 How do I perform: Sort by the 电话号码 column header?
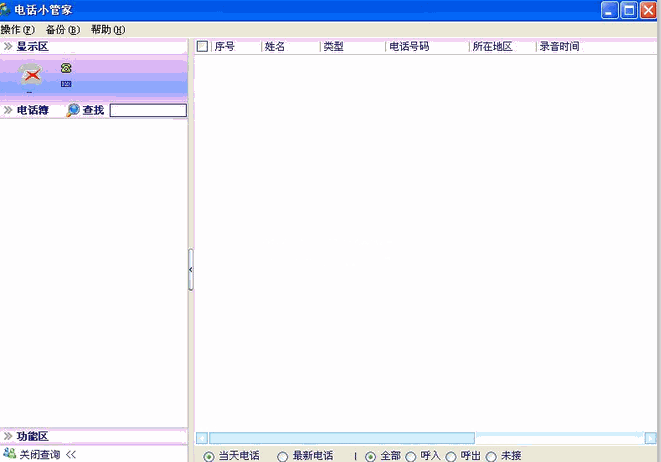[x=409, y=47]
